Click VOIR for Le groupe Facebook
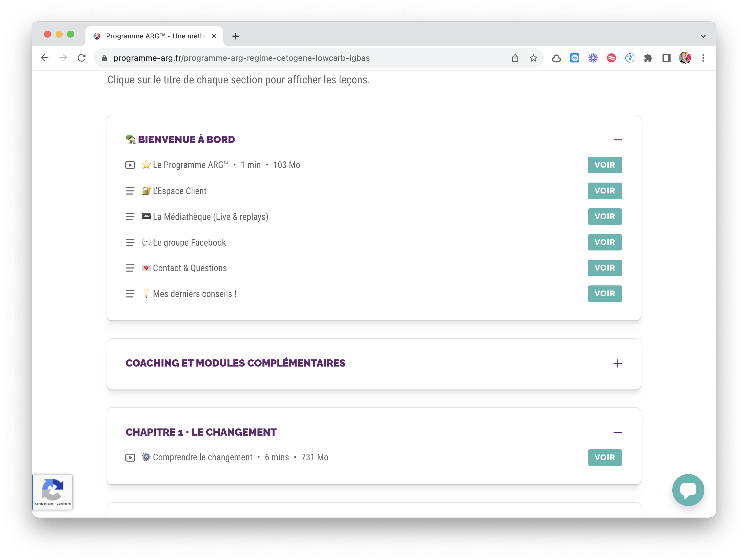This screenshot has width=748, height=560. coord(605,242)
